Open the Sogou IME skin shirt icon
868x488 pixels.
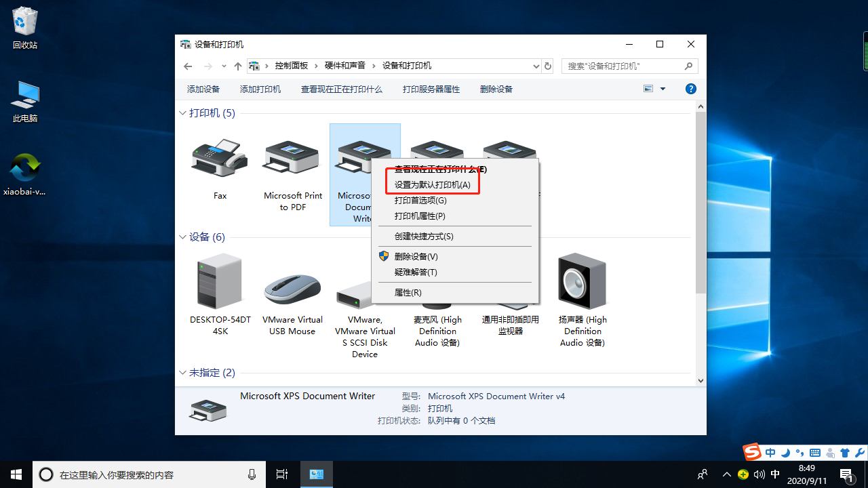tap(844, 453)
